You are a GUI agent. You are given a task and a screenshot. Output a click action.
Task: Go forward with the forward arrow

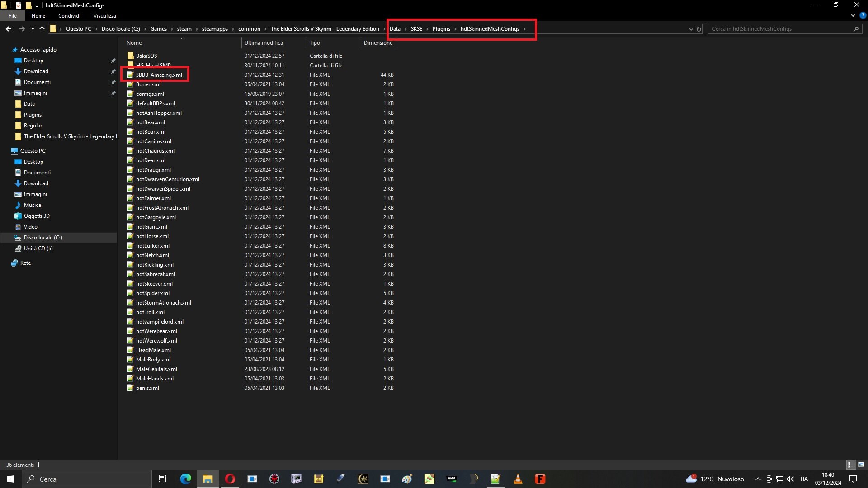point(21,29)
